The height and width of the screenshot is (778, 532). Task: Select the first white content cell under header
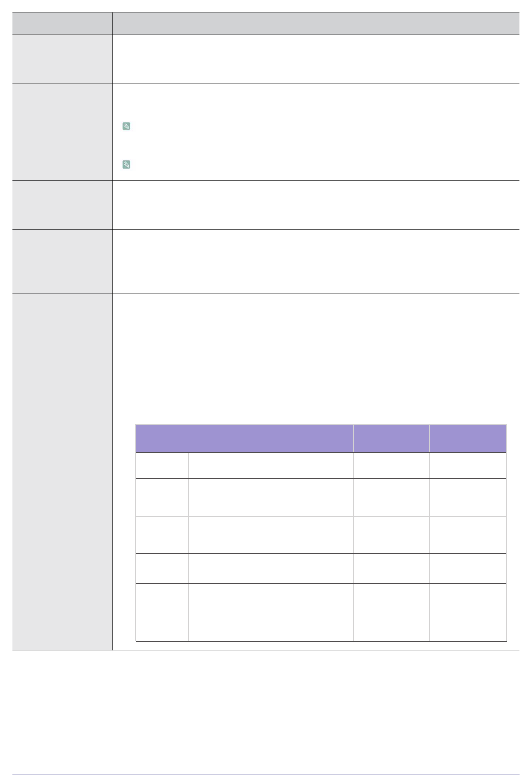pyautogui.click(x=316, y=59)
